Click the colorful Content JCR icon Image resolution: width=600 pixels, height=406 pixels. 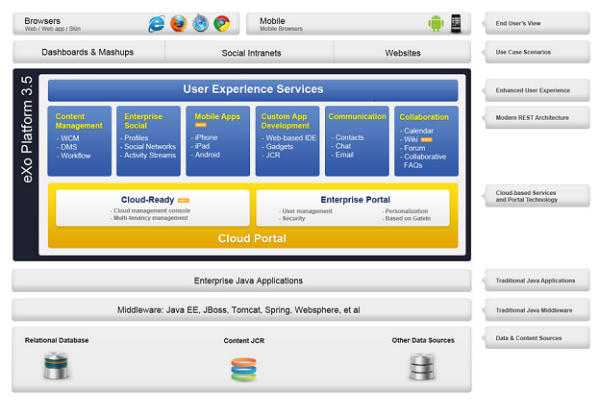coord(244,369)
